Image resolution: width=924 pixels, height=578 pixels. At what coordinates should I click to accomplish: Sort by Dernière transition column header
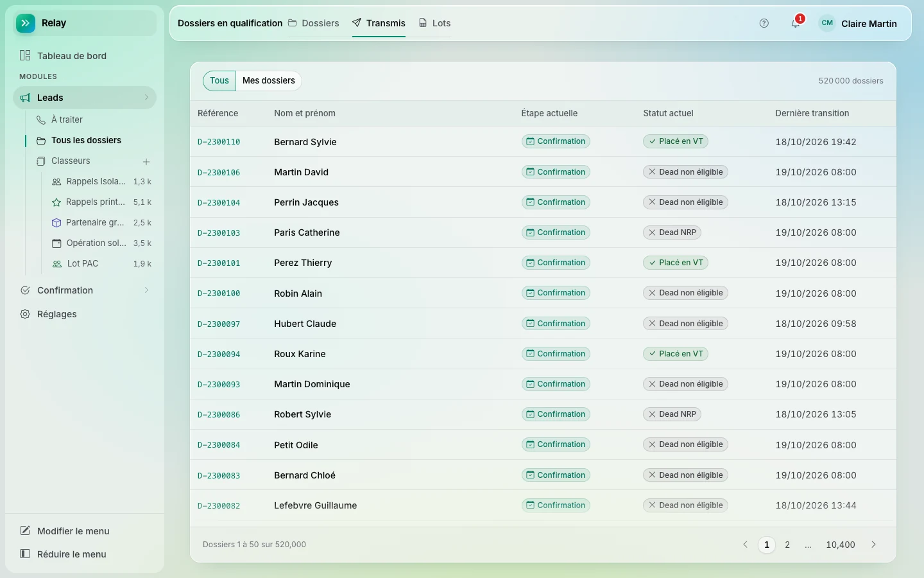pos(812,113)
